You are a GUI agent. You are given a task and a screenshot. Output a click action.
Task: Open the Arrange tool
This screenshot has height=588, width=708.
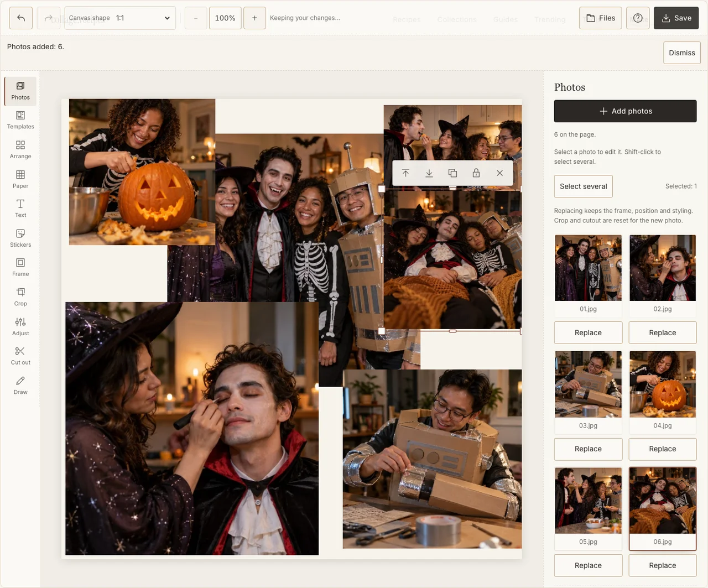pyautogui.click(x=20, y=150)
